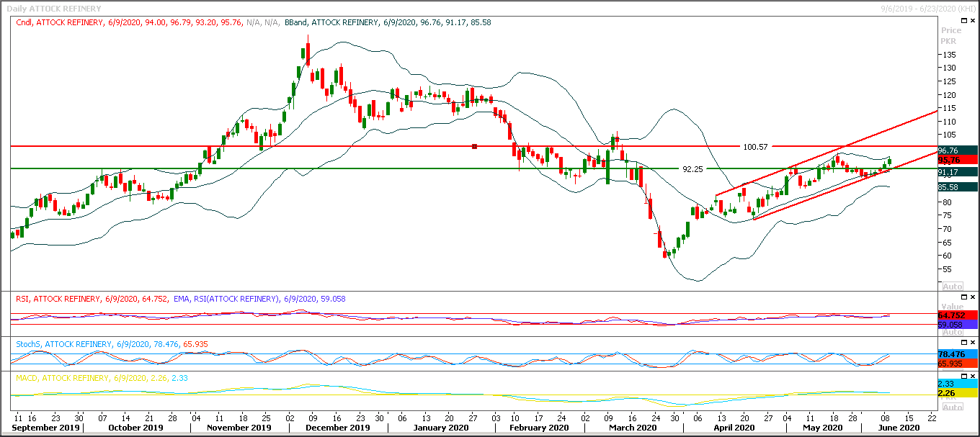980x437 pixels.
Task: Maximize the RSI indicator pane
Action: pyautogui.click(x=962, y=297)
